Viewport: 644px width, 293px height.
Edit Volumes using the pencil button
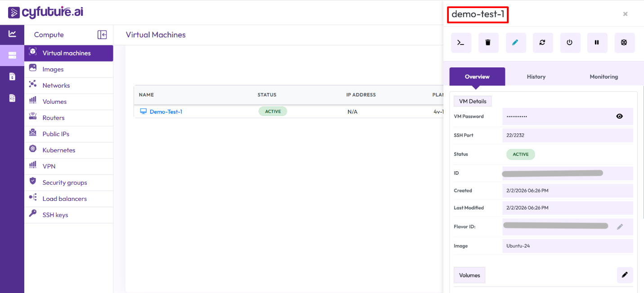click(x=625, y=275)
